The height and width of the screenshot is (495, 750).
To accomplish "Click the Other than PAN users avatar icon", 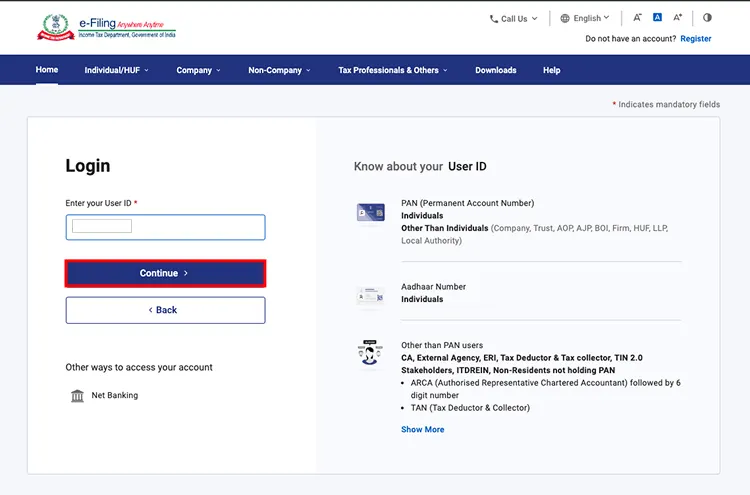I will pos(370,352).
